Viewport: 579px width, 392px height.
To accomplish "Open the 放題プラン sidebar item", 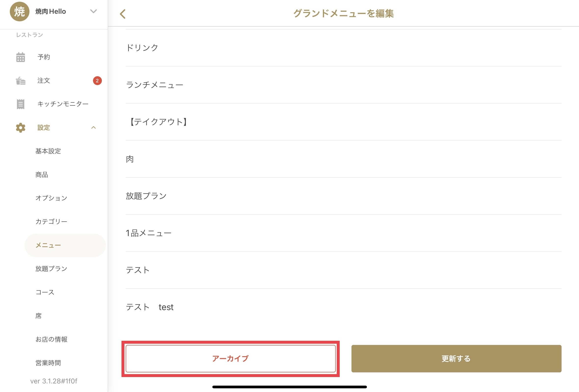I will click(51, 268).
